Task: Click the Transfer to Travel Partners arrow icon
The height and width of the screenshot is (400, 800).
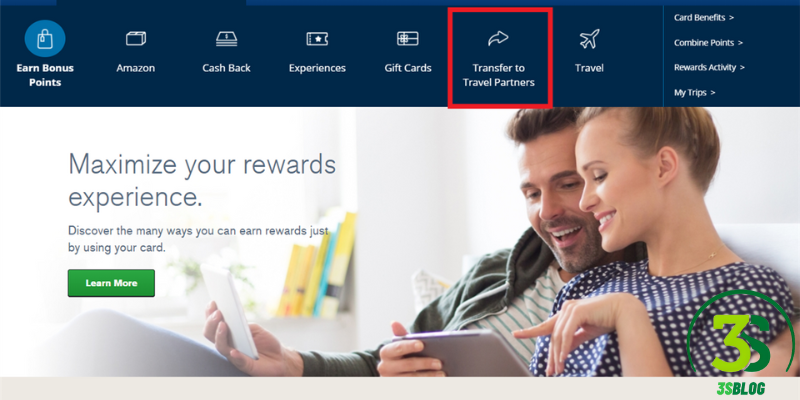Action: [498, 39]
